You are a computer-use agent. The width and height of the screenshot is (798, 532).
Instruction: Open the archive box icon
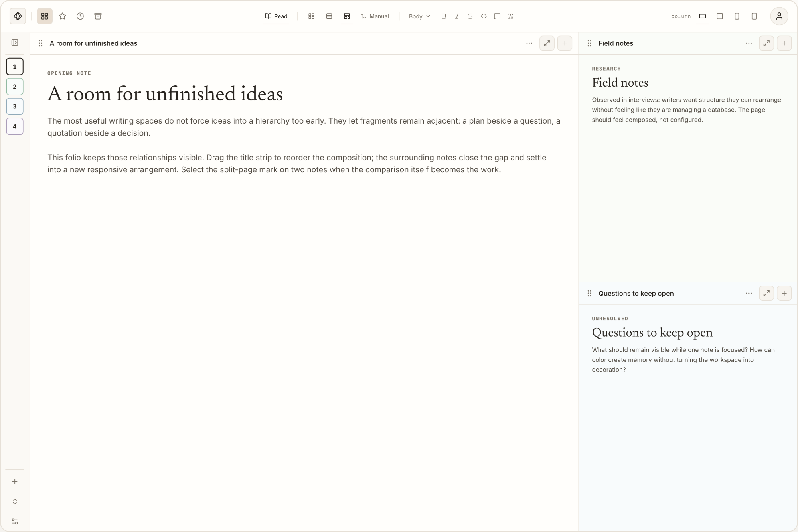pos(98,16)
